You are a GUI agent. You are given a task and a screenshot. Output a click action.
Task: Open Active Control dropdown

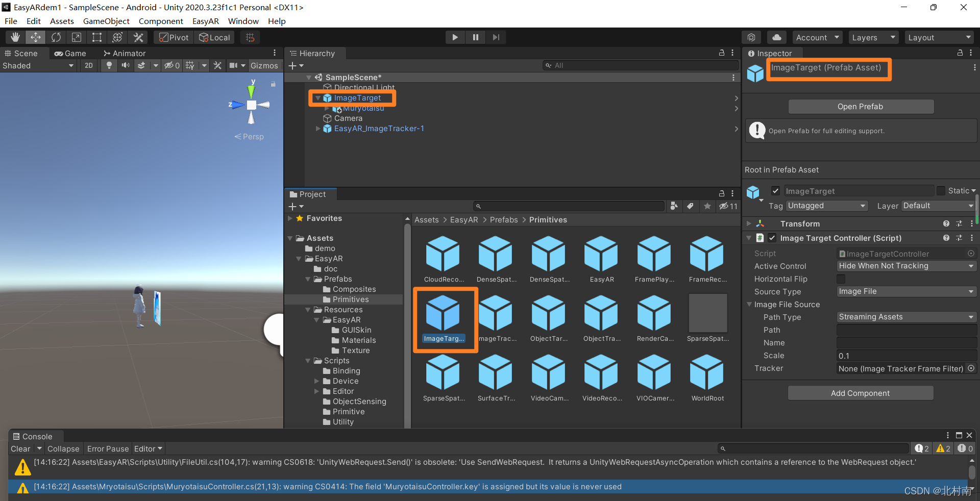(x=906, y=266)
